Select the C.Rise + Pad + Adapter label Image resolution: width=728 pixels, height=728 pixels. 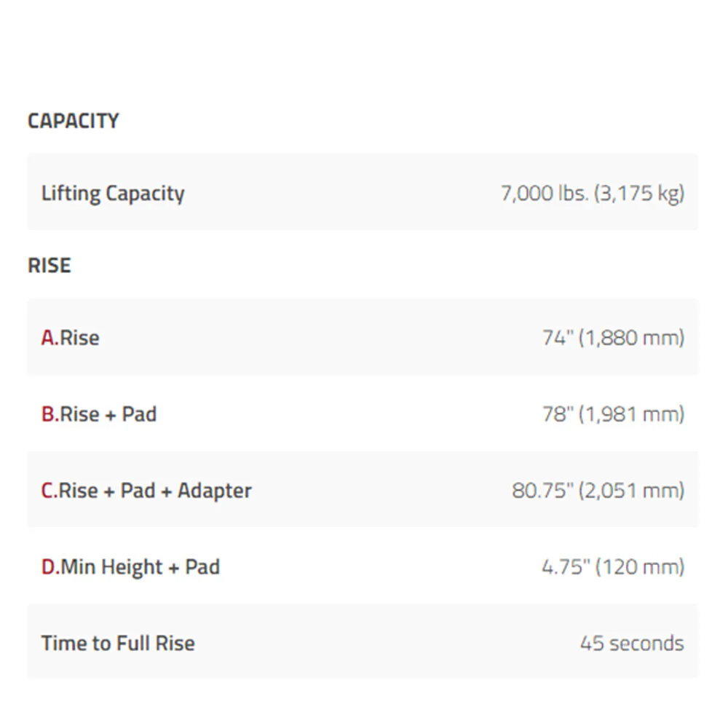pyautogui.click(x=146, y=491)
